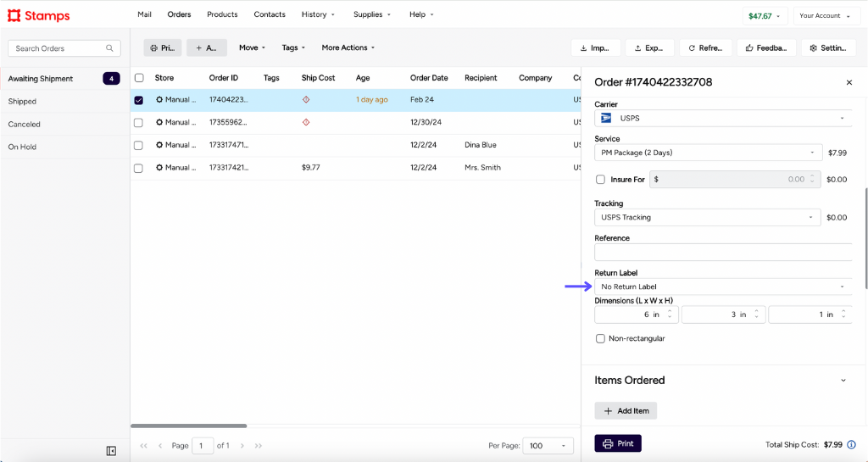Check the Dina Blue order checkbox

click(139, 146)
